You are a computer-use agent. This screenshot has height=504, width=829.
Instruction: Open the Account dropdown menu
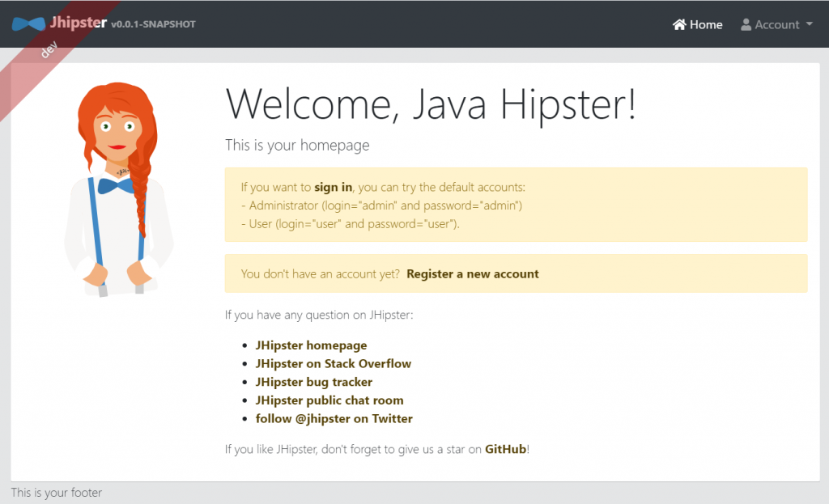(x=777, y=24)
